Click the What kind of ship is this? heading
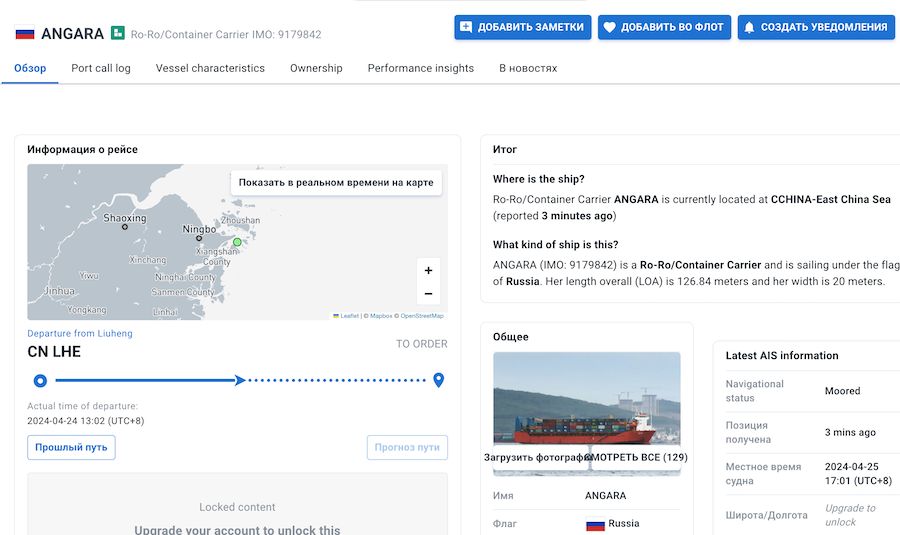This screenshot has width=900, height=535. coord(556,245)
